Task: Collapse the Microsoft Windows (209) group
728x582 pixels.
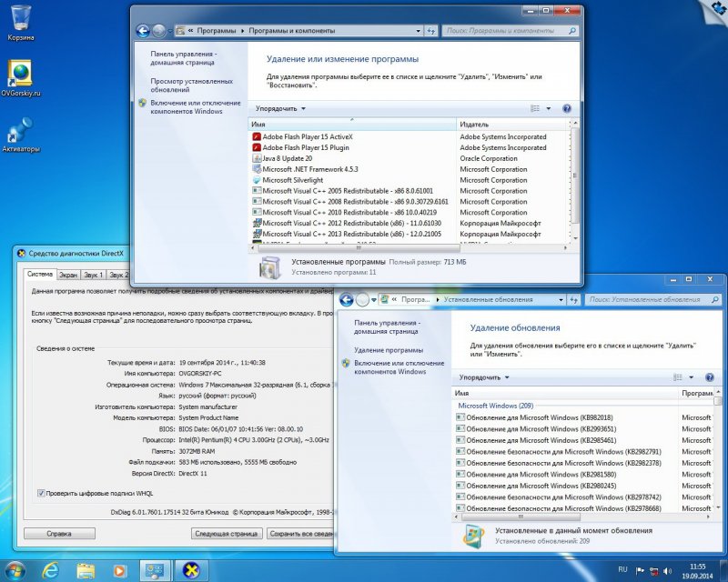Action: click(495, 406)
